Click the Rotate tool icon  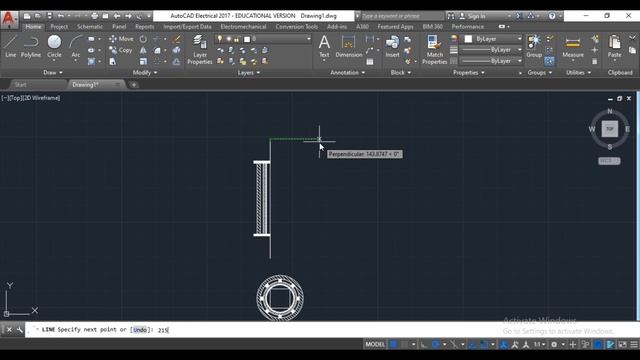tap(143, 39)
